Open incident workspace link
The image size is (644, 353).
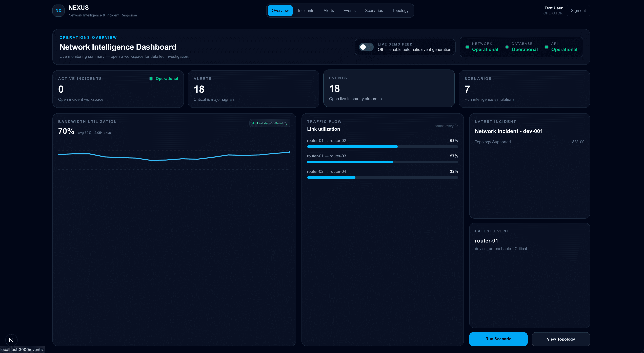pos(83,99)
